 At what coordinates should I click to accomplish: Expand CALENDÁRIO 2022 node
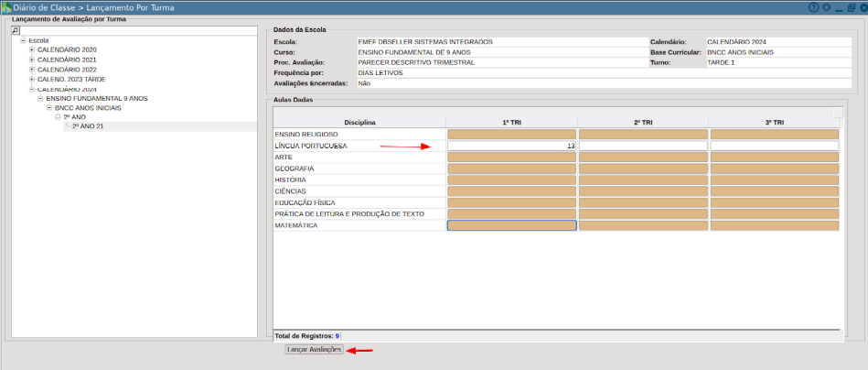click(x=32, y=70)
